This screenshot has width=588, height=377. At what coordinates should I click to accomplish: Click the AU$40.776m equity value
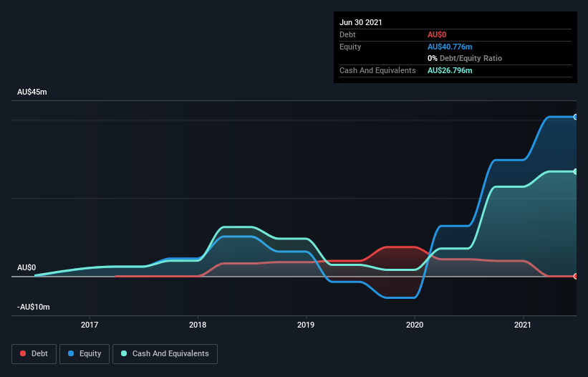(450, 47)
